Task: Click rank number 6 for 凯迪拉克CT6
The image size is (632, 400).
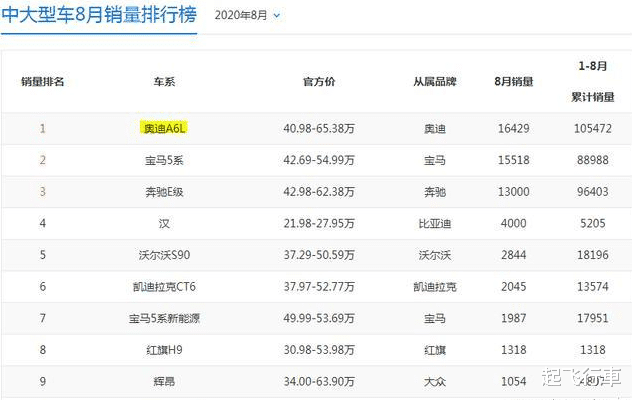Action: pos(42,287)
